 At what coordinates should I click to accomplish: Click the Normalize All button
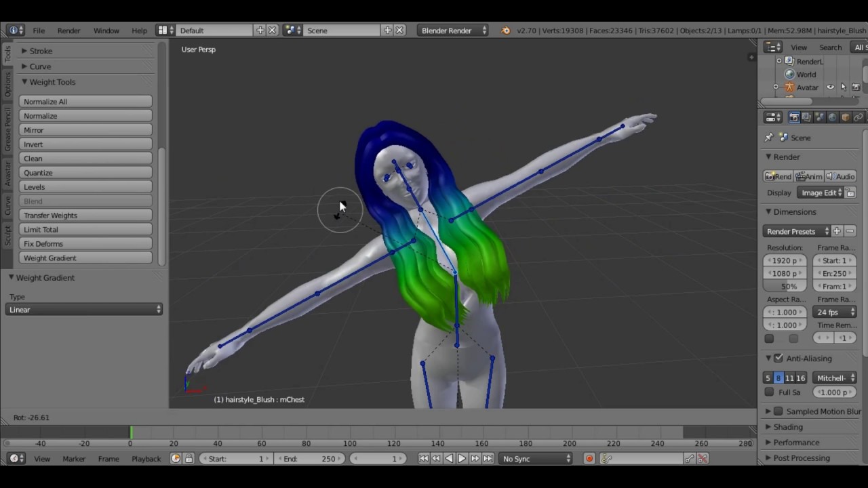[85, 102]
